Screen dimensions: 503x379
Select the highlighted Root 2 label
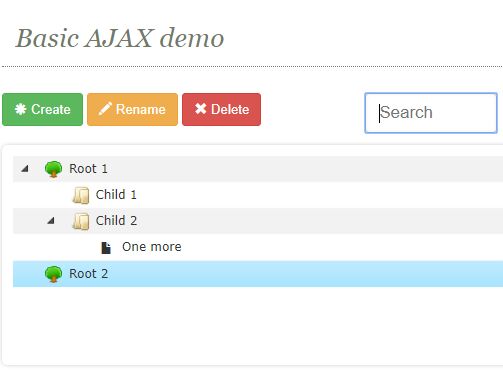tap(88, 274)
